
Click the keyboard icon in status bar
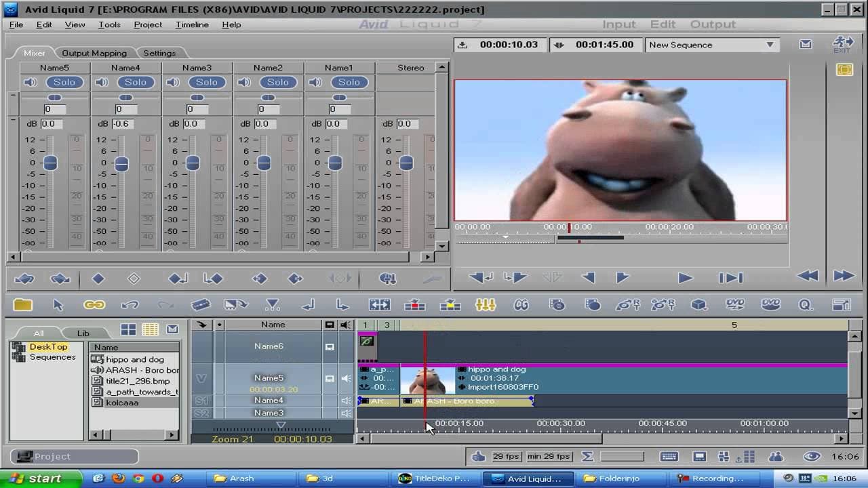[669, 456]
